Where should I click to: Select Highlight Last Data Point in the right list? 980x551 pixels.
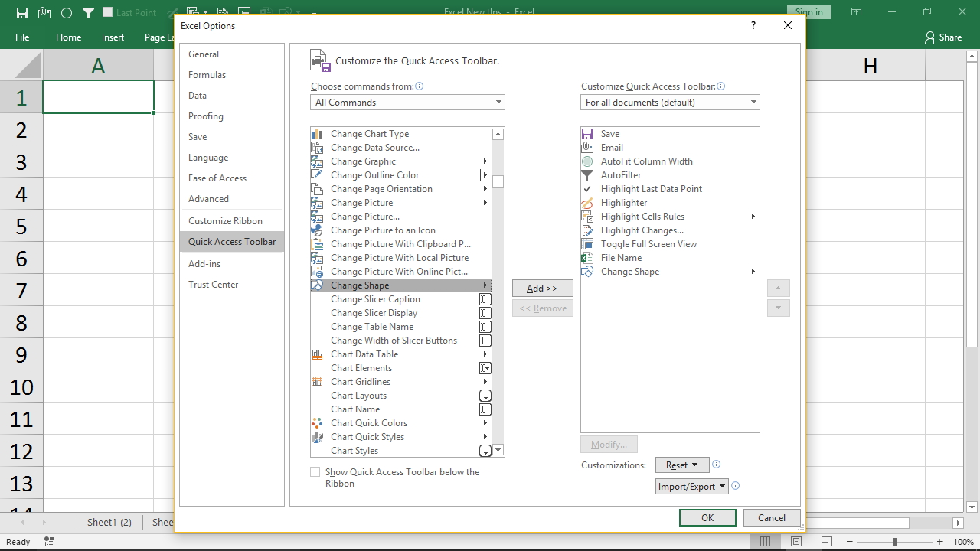point(670,189)
